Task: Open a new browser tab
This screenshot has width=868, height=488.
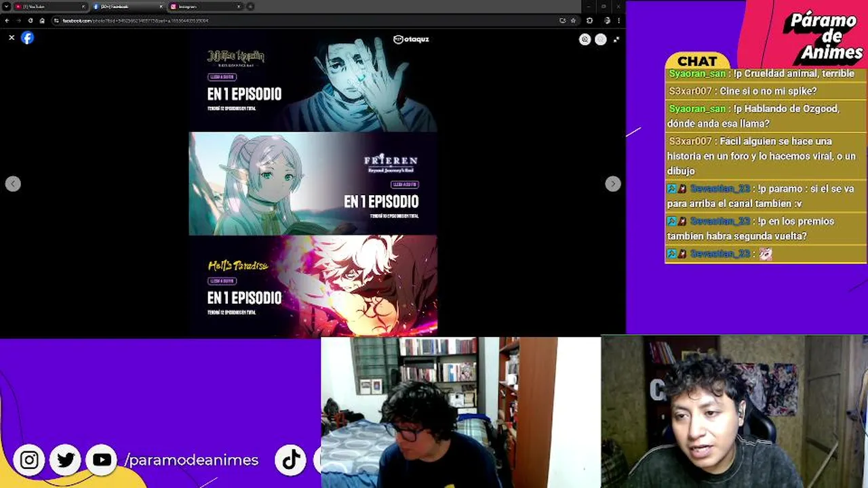Action: (250, 6)
